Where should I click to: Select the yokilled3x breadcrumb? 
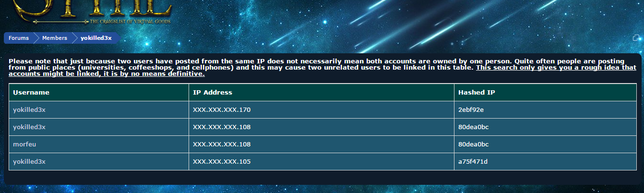[96, 38]
